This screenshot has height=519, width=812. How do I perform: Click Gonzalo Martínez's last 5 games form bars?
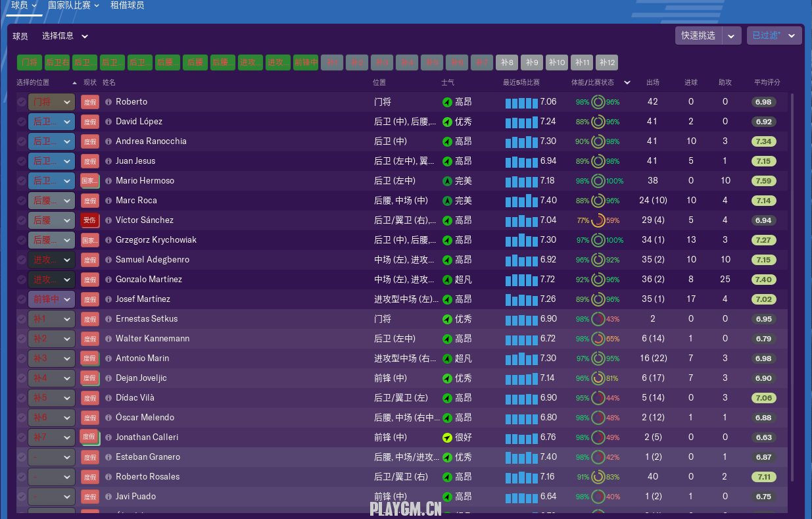[521, 280]
